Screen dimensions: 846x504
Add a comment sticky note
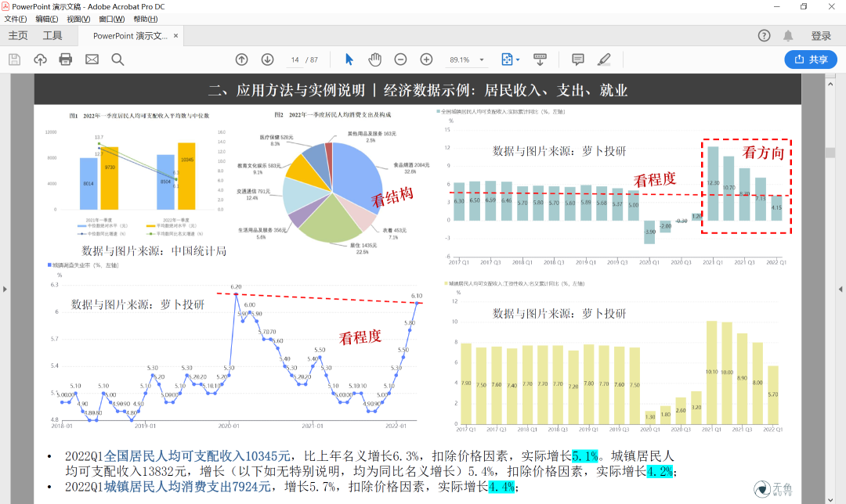[578, 59]
